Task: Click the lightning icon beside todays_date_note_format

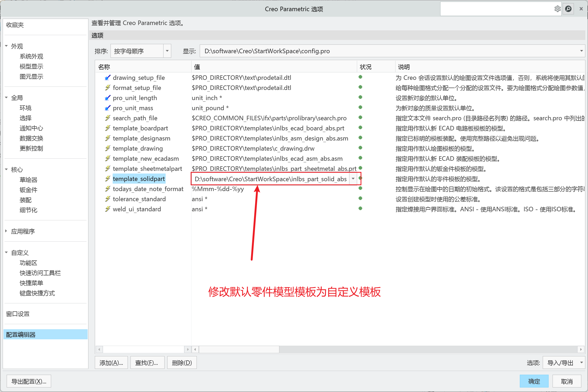Action: click(108, 189)
